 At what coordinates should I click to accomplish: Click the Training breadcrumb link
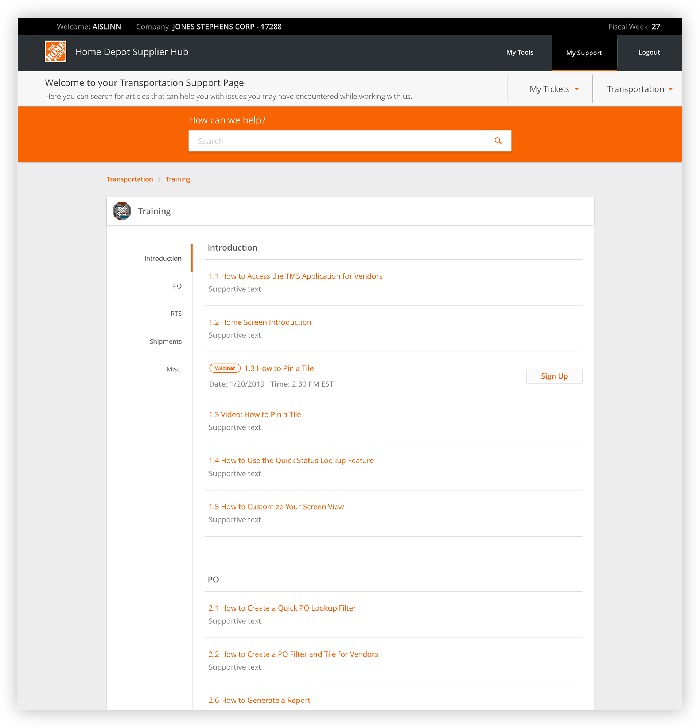(x=178, y=179)
